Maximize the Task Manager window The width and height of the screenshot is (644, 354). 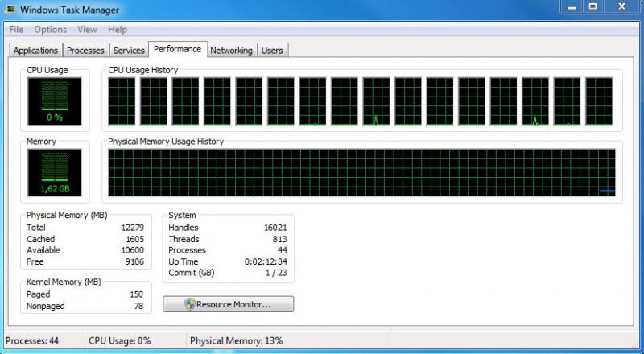(x=592, y=7)
